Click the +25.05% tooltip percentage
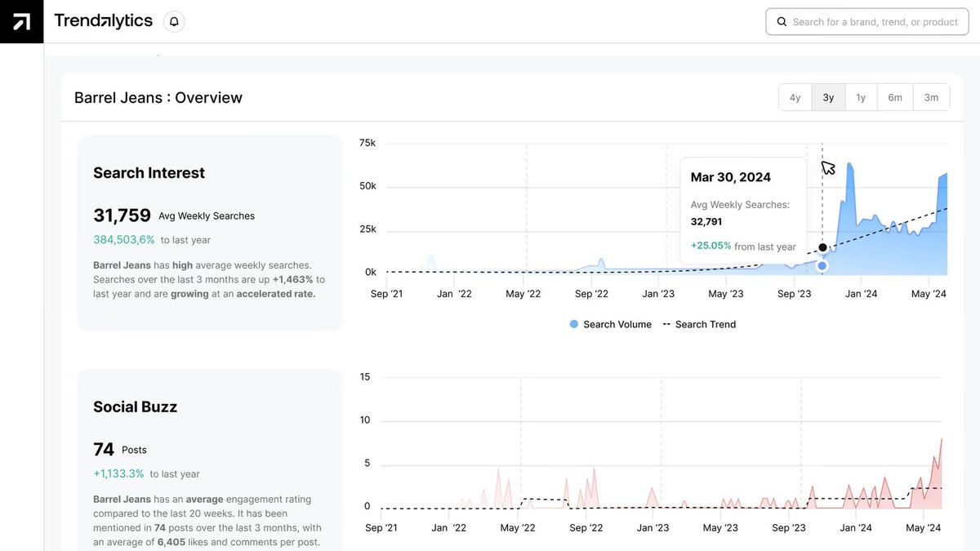980x551 pixels. tap(710, 246)
